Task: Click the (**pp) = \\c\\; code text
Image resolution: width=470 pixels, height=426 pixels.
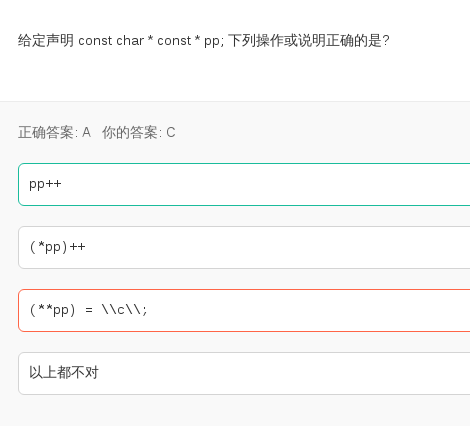Action: [x=88, y=310]
